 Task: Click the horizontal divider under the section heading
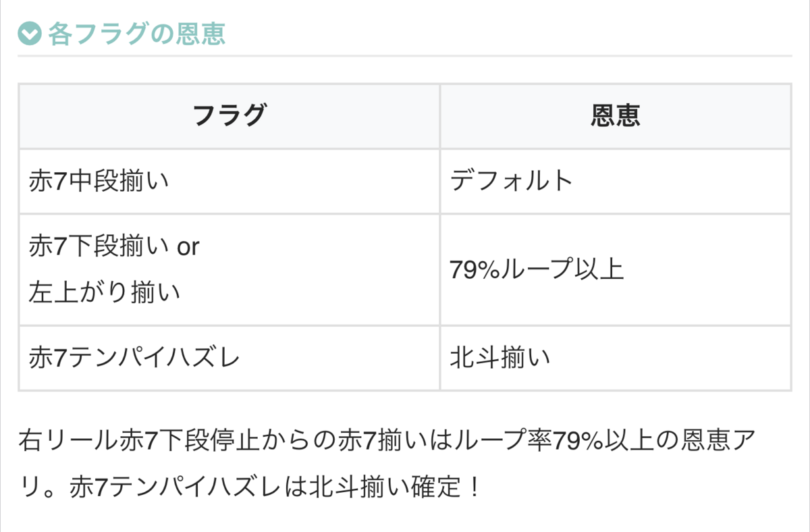404,55
